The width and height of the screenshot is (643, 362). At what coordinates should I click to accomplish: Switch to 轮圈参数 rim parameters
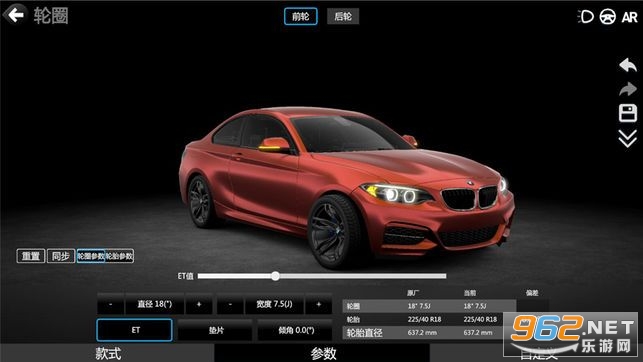click(91, 256)
